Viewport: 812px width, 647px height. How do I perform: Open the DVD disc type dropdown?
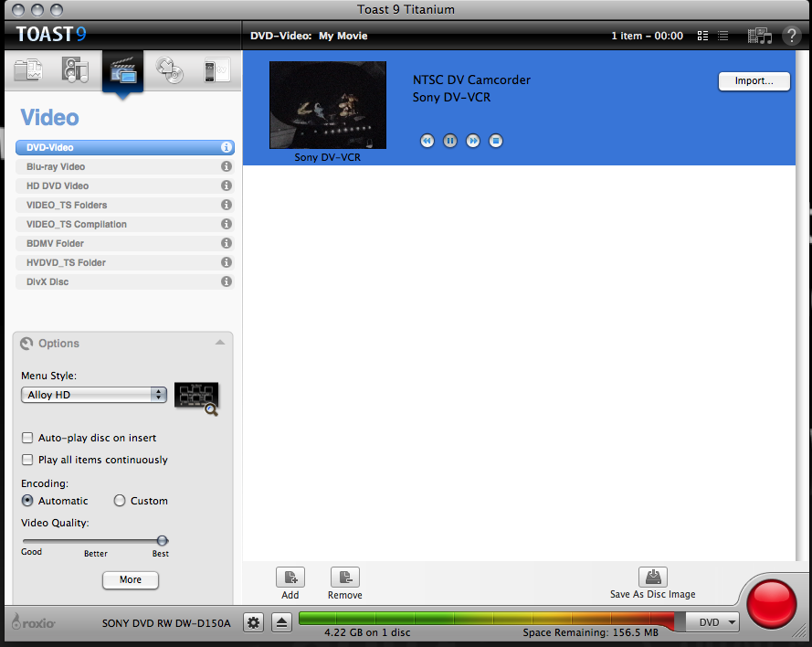[x=712, y=622]
